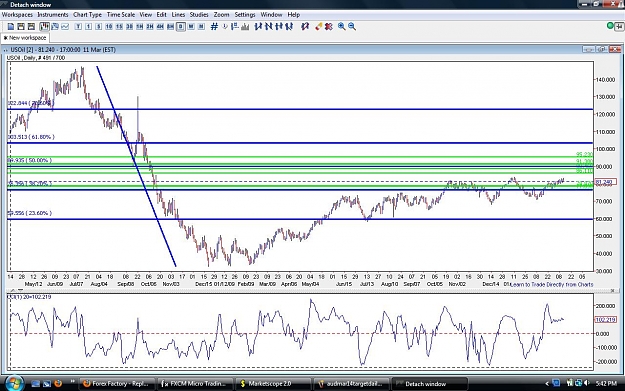Viewport: 625px width, 391px height.
Task: Click the red X delete-all toolbar icon
Action: [328, 27]
